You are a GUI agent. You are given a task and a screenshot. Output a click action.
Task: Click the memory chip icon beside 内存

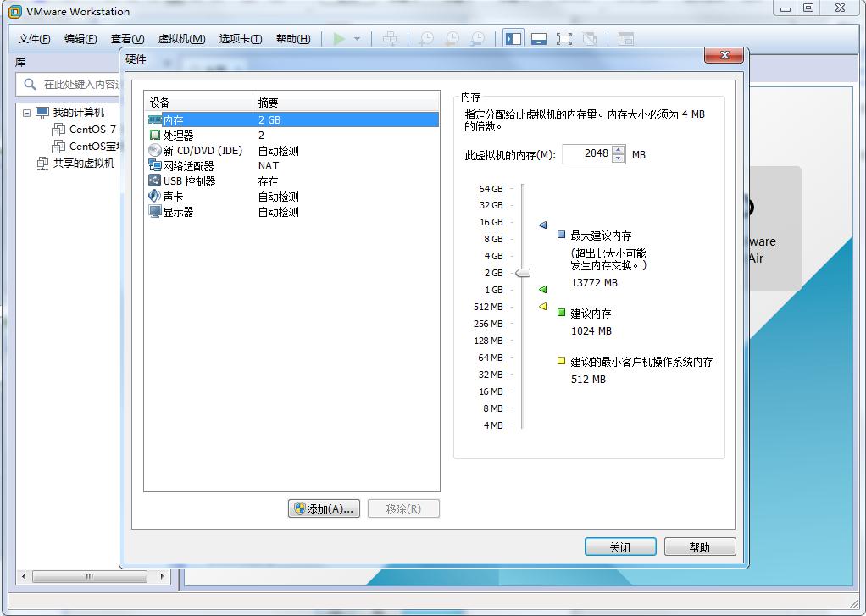click(154, 119)
